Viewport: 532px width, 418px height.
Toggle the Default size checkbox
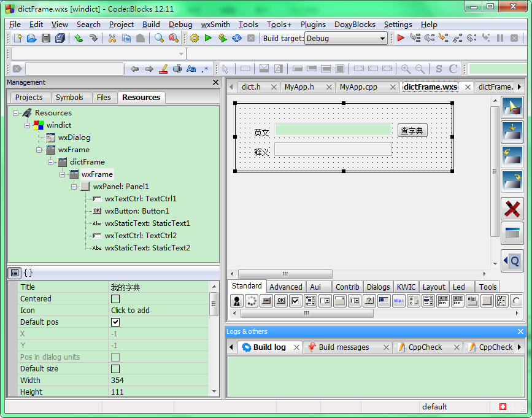(115, 369)
